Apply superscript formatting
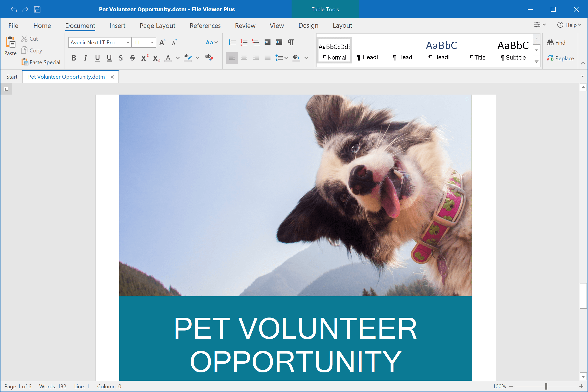The image size is (588, 392). [x=144, y=58]
